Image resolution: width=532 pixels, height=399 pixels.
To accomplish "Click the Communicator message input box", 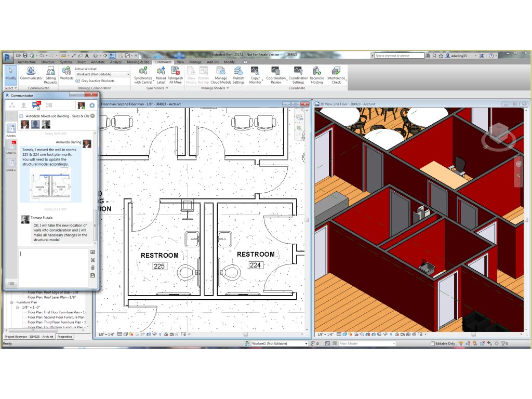I will click(x=54, y=267).
